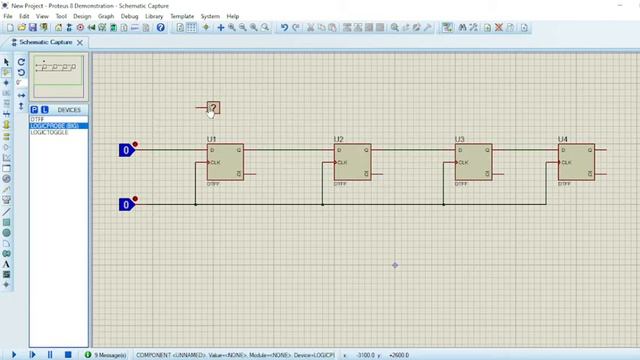Click the L library button
640x360 pixels.
point(44,110)
